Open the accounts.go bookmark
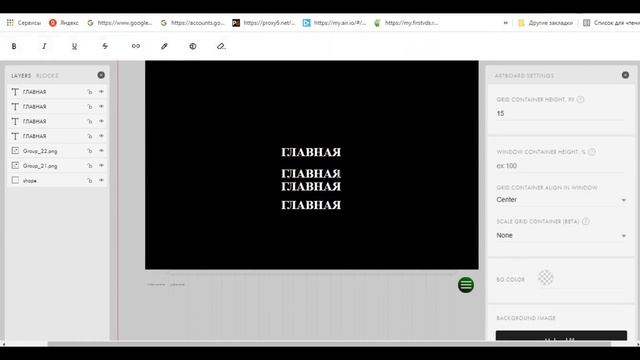The image size is (640, 360). pyautogui.click(x=193, y=23)
